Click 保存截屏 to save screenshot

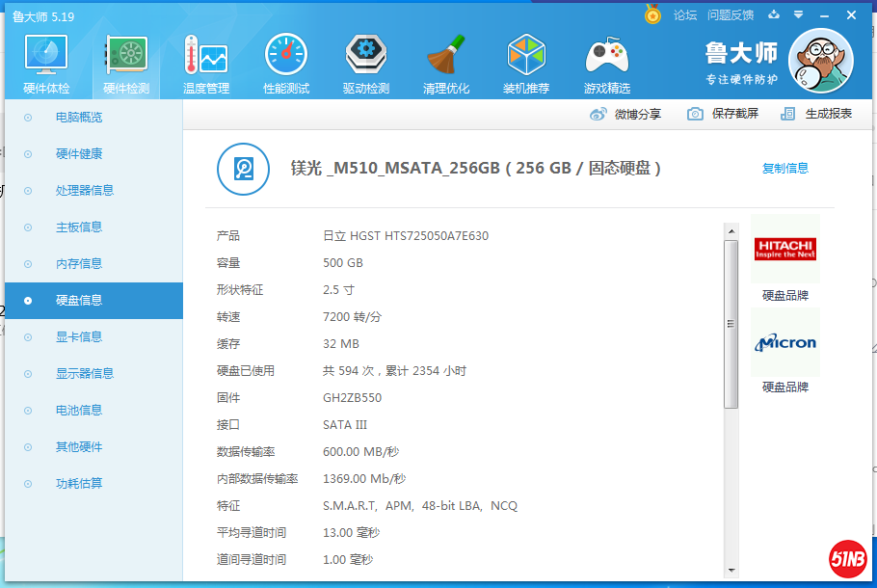[723, 114]
